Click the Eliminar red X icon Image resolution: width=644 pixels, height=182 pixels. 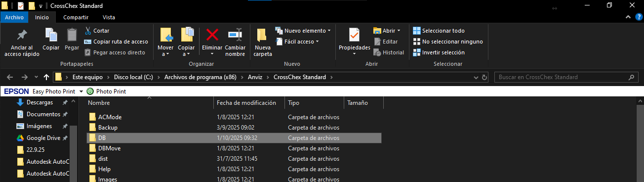(212, 35)
